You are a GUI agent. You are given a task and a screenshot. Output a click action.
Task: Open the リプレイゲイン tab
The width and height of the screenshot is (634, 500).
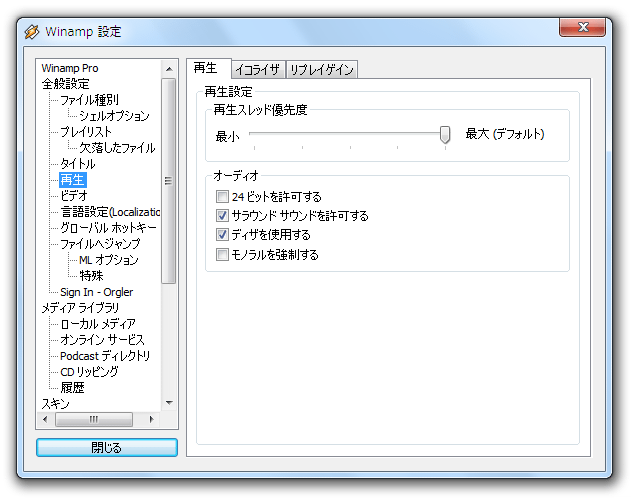pos(322,70)
